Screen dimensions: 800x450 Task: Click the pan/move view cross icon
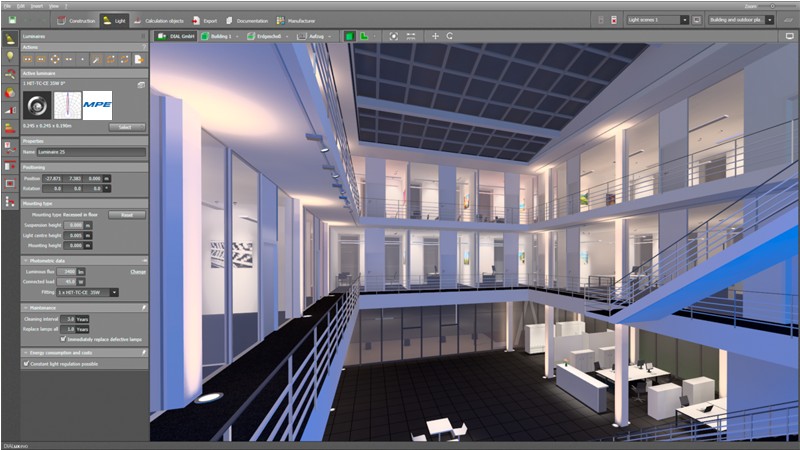pyautogui.click(x=435, y=36)
